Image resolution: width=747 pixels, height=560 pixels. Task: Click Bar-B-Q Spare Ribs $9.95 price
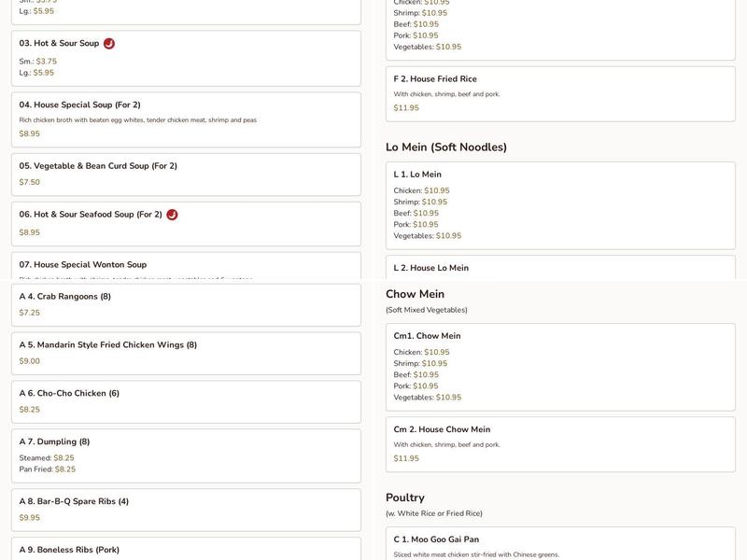(30, 518)
